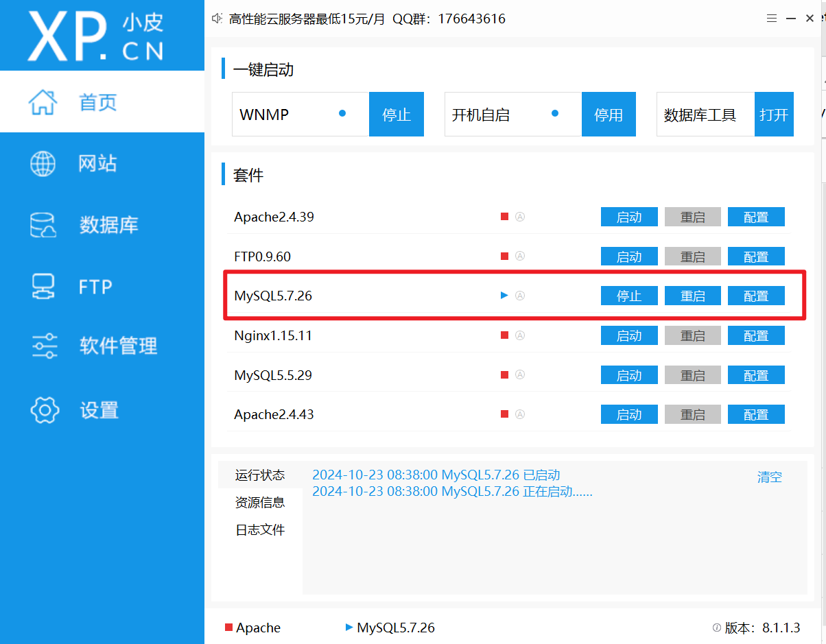826x644 pixels.
Task: Open the 软件管理 sliders icon
Action: pyautogui.click(x=45, y=346)
